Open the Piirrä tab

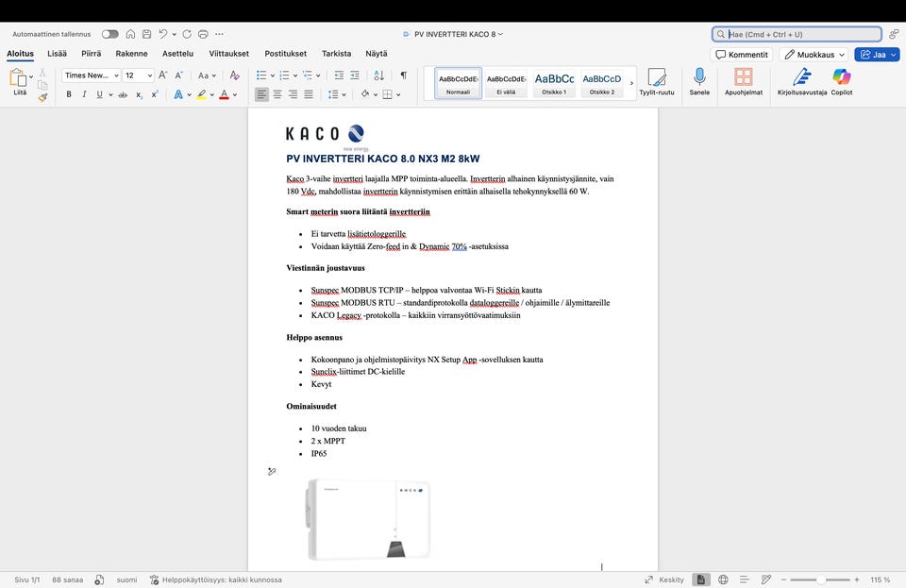coord(92,53)
